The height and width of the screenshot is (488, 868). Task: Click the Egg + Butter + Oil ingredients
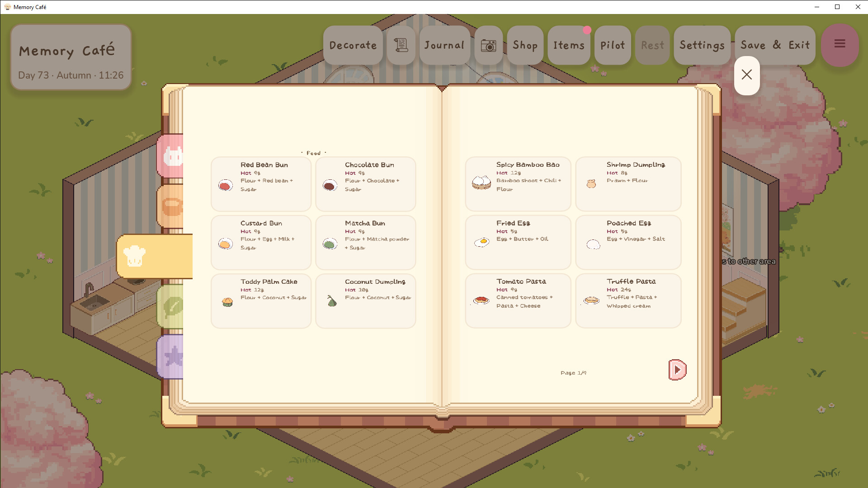522,239
